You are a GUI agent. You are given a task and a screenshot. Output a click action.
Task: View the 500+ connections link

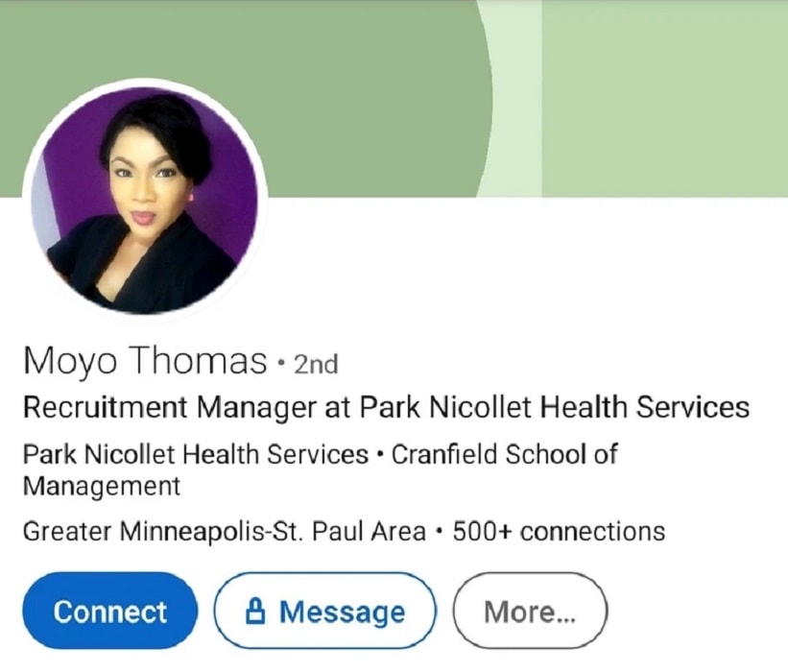pyautogui.click(x=559, y=532)
